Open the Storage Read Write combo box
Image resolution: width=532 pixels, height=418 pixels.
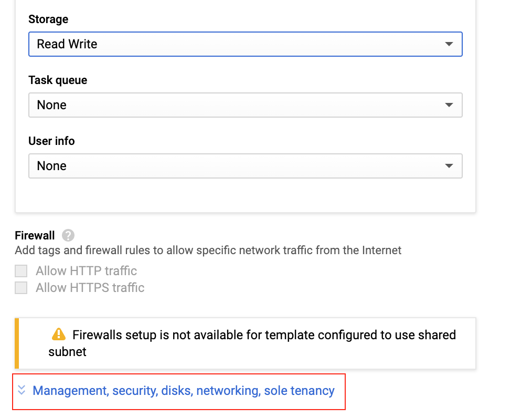coord(246,44)
